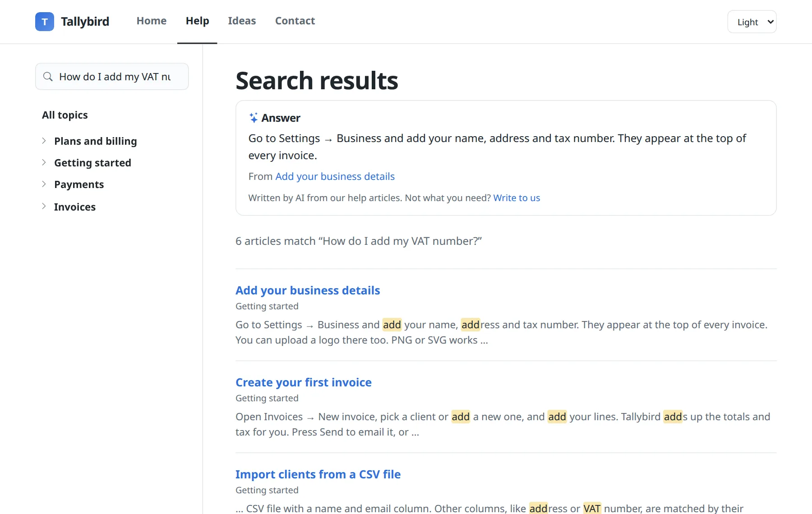Image resolution: width=812 pixels, height=514 pixels.
Task: Click the help search input field
Action: click(112, 77)
